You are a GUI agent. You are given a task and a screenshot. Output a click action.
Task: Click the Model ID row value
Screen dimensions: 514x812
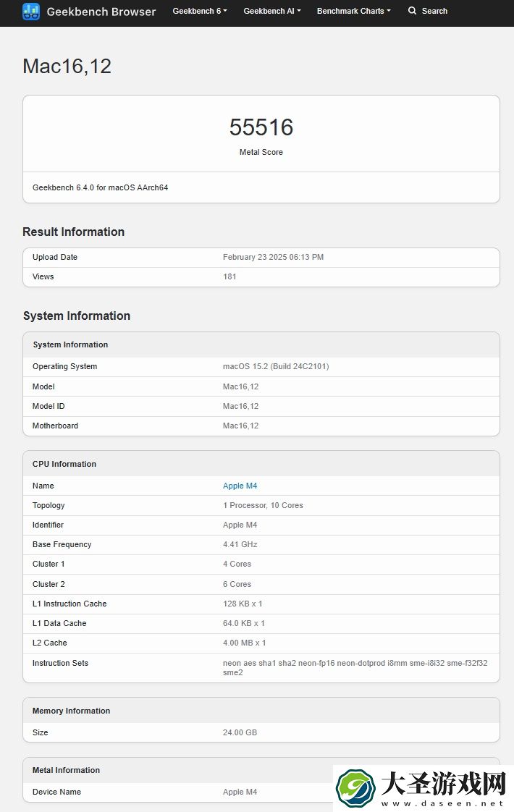tap(240, 406)
